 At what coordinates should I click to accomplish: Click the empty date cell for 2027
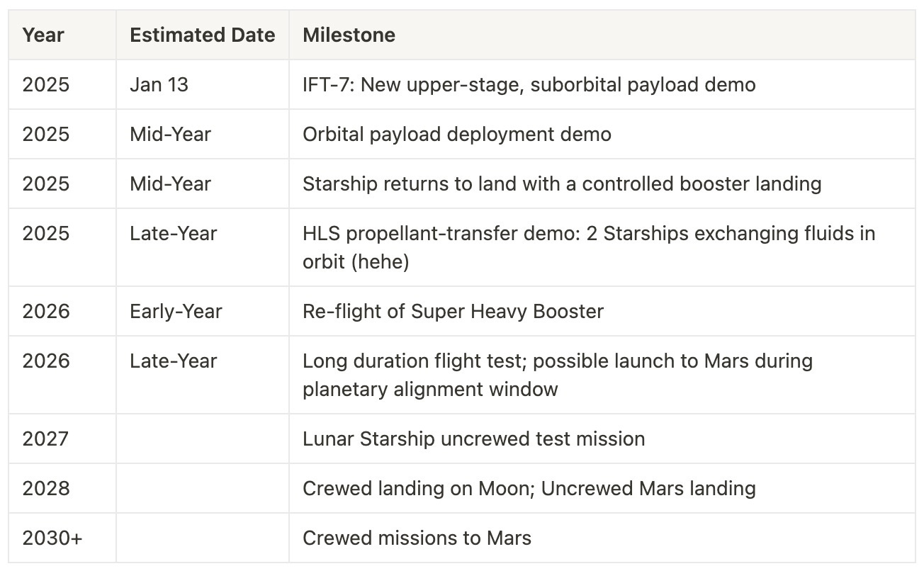click(x=203, y=439)
